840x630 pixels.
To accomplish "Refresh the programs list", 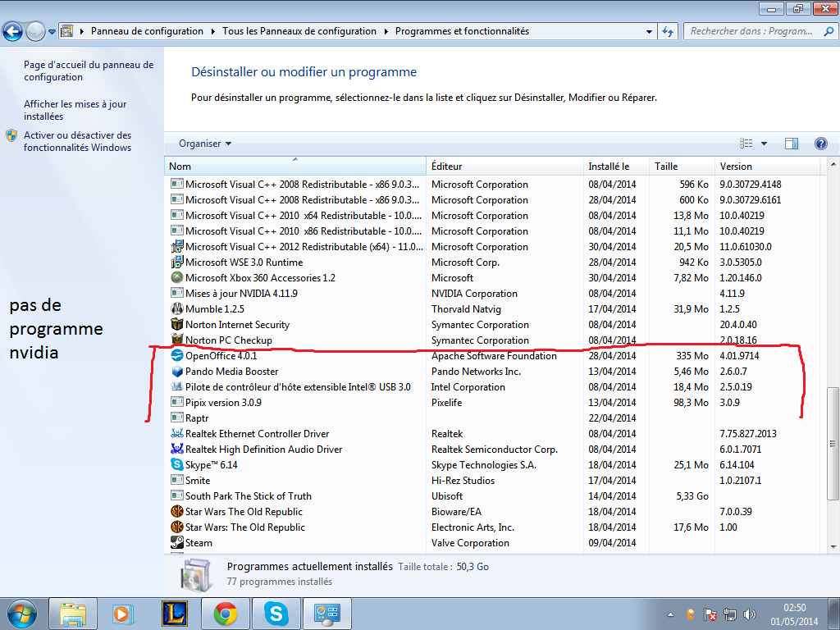I will pos(668,32).
